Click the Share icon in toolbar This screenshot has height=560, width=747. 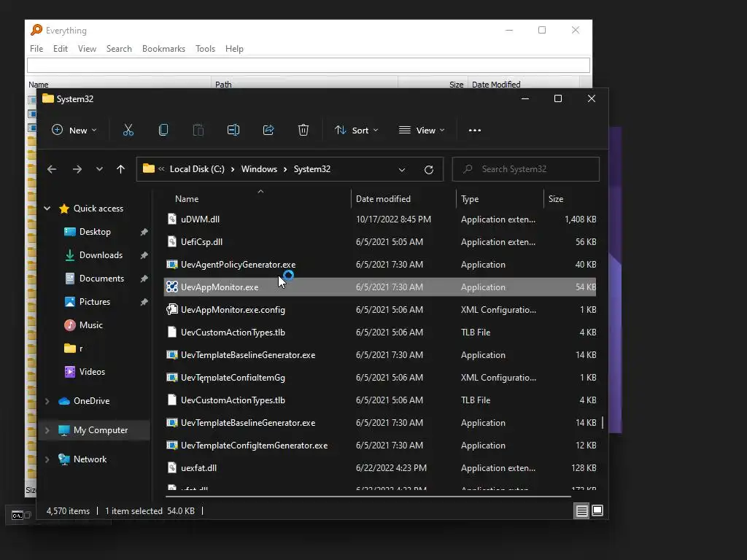[268, 130]
